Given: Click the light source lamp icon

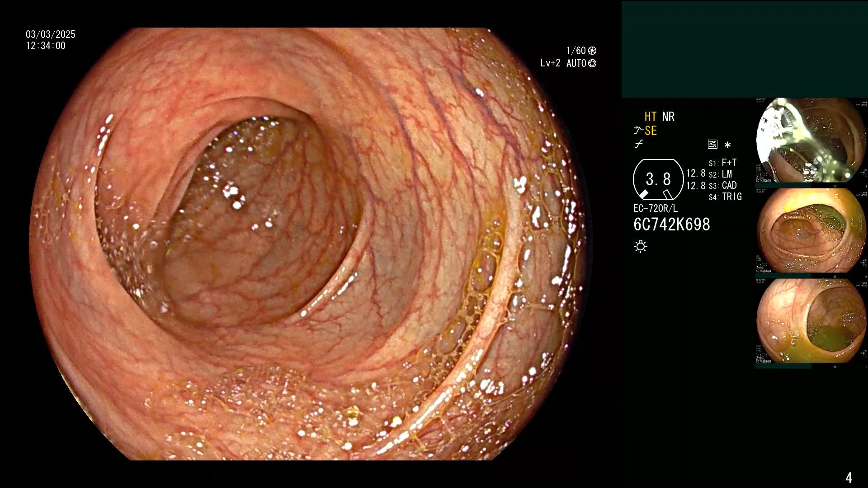Looking at the screenshot, I should [x=641, y=246].
